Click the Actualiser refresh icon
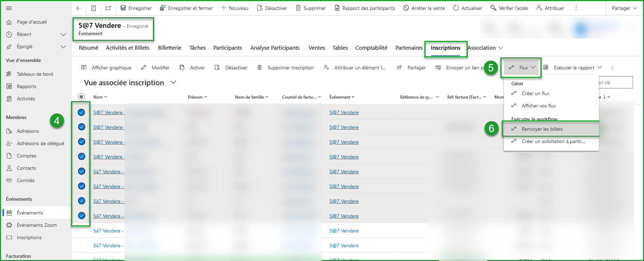 (456, 8)
